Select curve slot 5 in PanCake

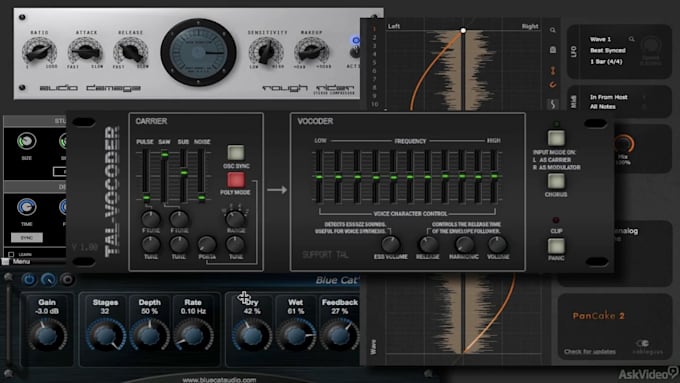374,62
